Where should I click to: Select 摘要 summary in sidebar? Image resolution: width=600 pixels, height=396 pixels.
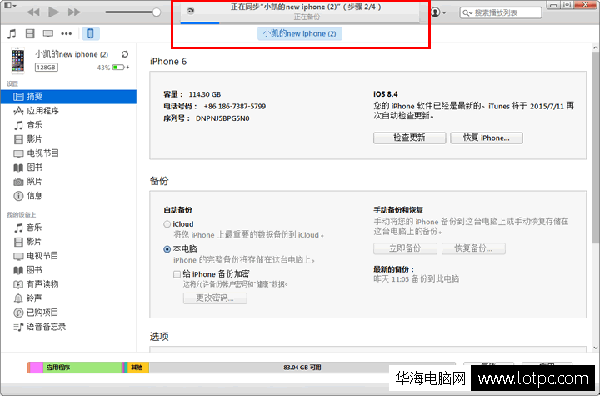tap(69, 96)
